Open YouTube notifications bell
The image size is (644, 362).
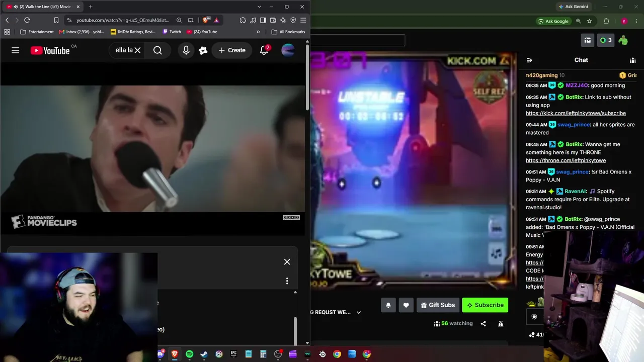coord(264,50)
